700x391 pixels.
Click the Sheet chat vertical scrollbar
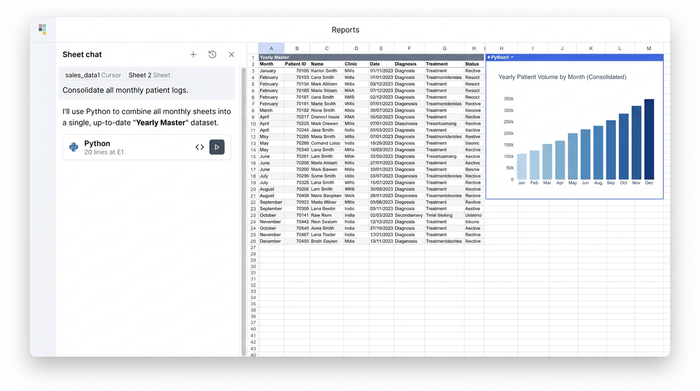[x=244, y=212]
